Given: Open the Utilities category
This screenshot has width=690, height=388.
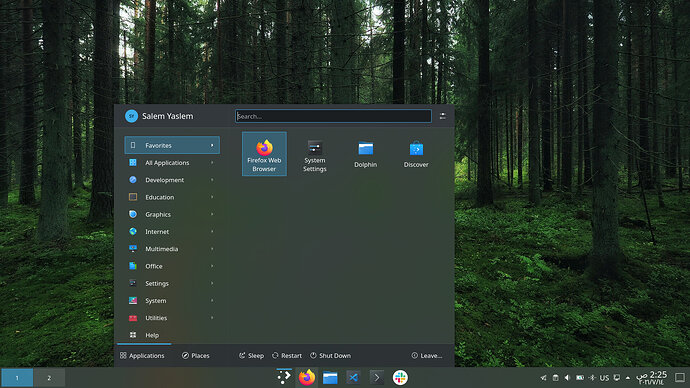Looking at the screenshot, I should pyautogui.click(x=172, y=318).
